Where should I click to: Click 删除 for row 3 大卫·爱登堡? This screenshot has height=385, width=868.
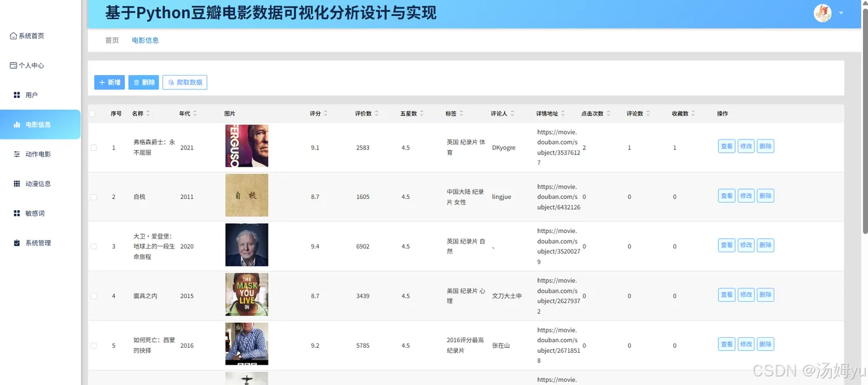tap(766, 246)
